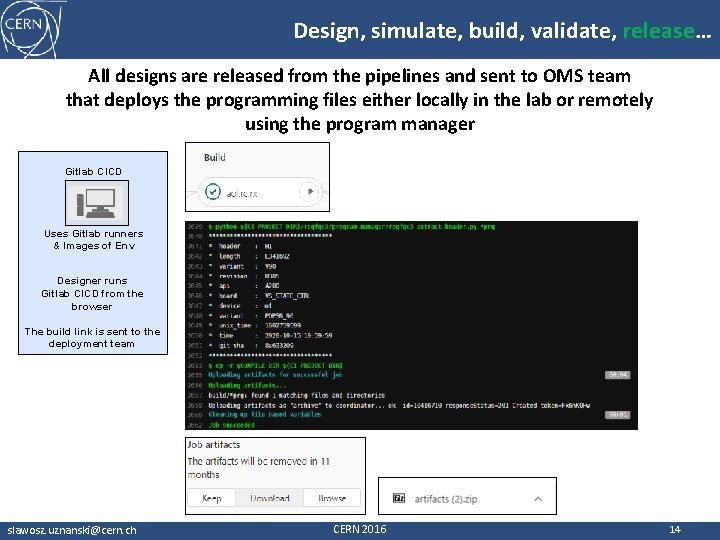Click the Browse artifacts button

[332, 498]
